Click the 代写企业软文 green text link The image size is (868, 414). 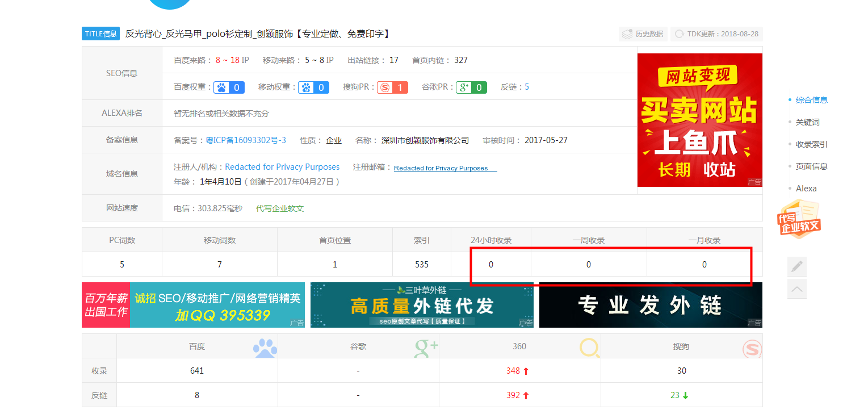click(x=280, y=208)
